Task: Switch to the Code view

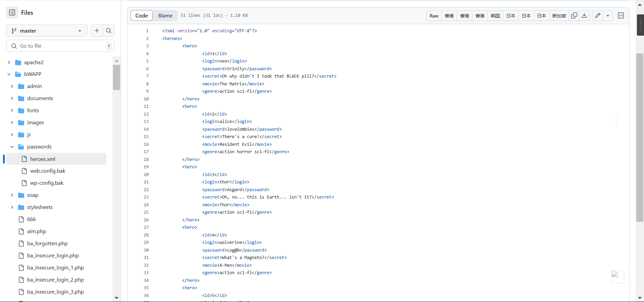Action: [x=142, y=15]
